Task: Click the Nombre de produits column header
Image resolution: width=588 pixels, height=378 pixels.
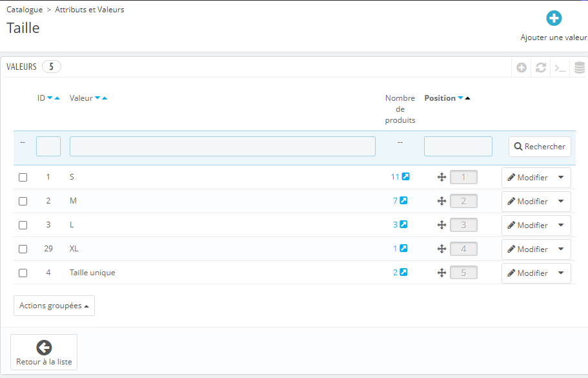Action: [x=400, y=109]
